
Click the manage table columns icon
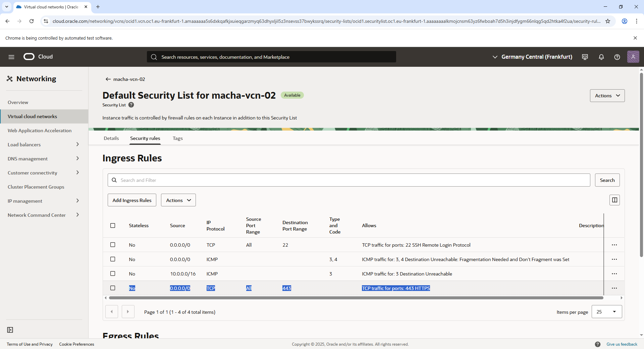pos(614,200)
